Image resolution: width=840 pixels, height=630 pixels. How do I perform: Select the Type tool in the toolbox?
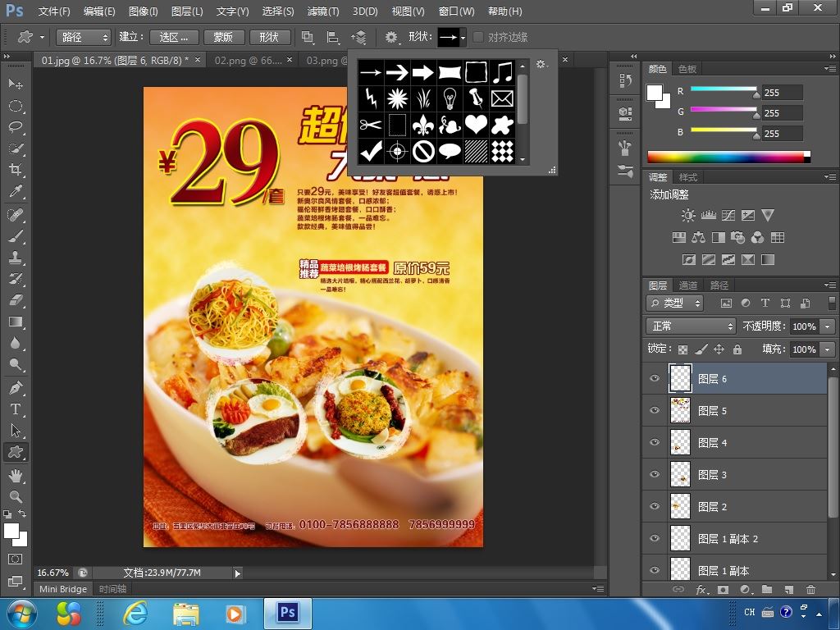coord(16,409)
